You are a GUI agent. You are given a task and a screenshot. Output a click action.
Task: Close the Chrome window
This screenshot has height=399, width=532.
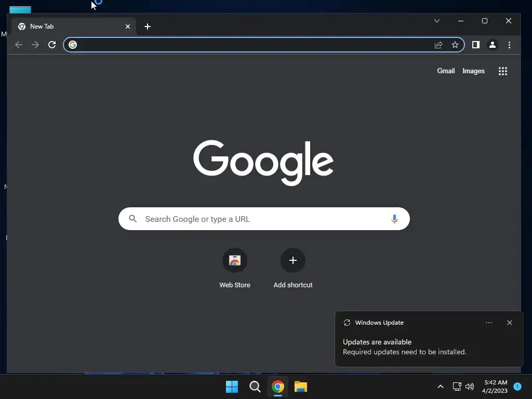click(x=509, y=21)
